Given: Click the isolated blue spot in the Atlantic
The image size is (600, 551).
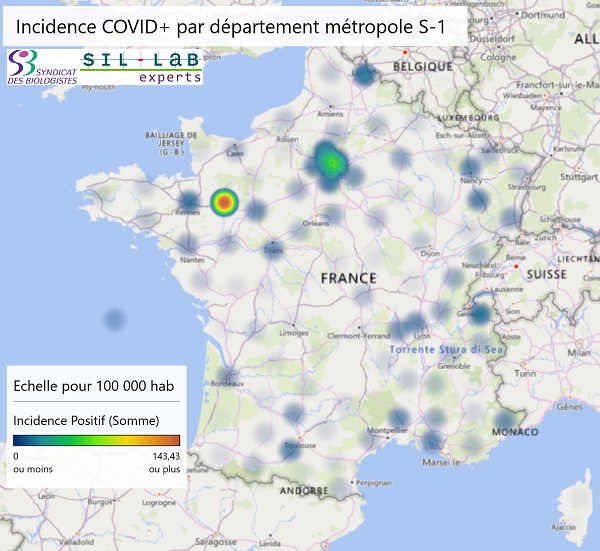Looking at the screenshot, I should (x=115, y=320).
